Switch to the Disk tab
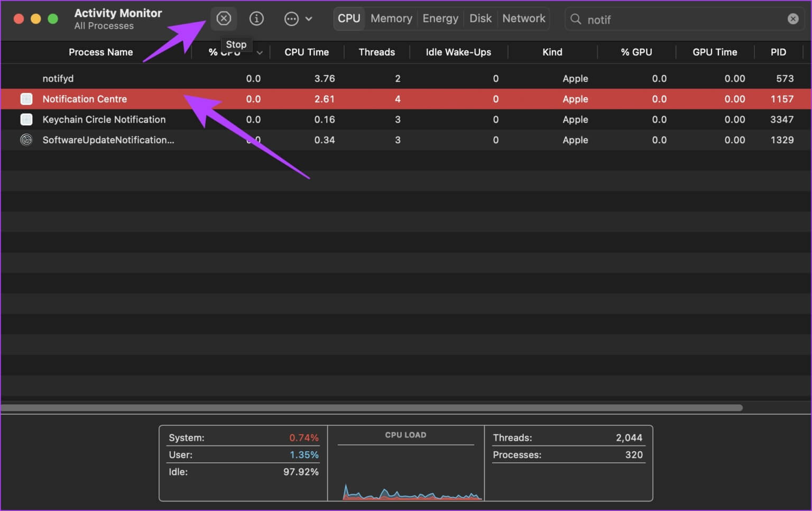 pos(481,19)
